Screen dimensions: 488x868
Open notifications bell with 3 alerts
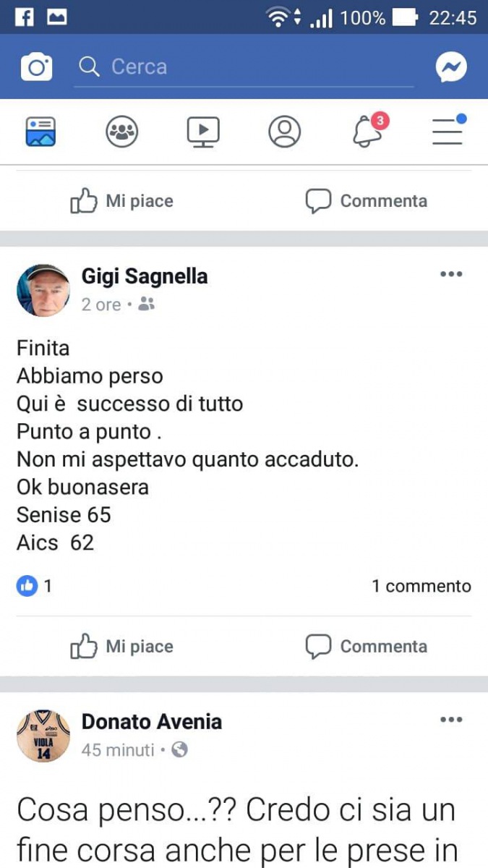[x=368, y=132]
